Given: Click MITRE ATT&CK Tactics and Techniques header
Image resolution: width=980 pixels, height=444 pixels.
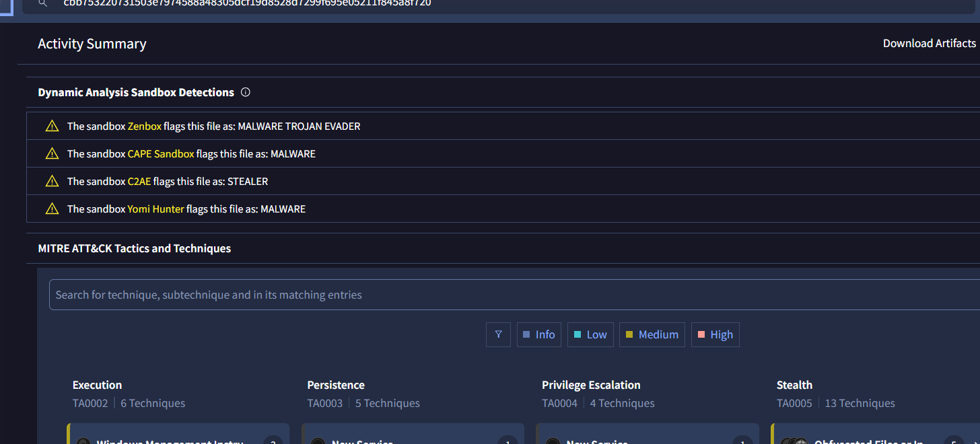Looking at the screenshot, I should point(135,248).
